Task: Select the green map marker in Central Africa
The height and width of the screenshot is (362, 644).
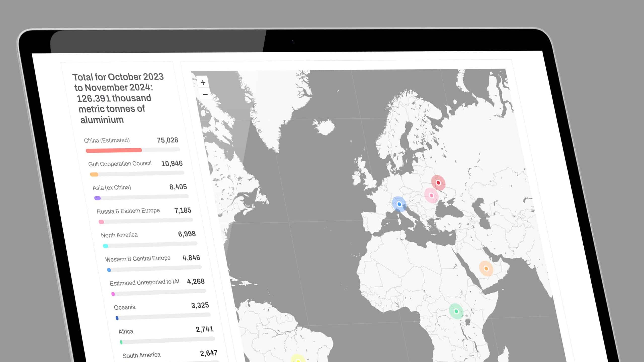Action: [x=456, y=311]
